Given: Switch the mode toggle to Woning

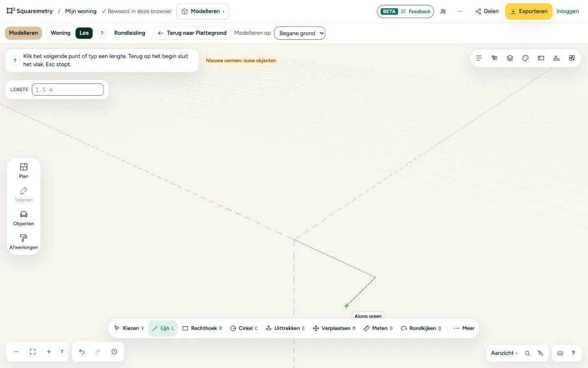Looking at the screenshot, I should (x=60, y=33).
